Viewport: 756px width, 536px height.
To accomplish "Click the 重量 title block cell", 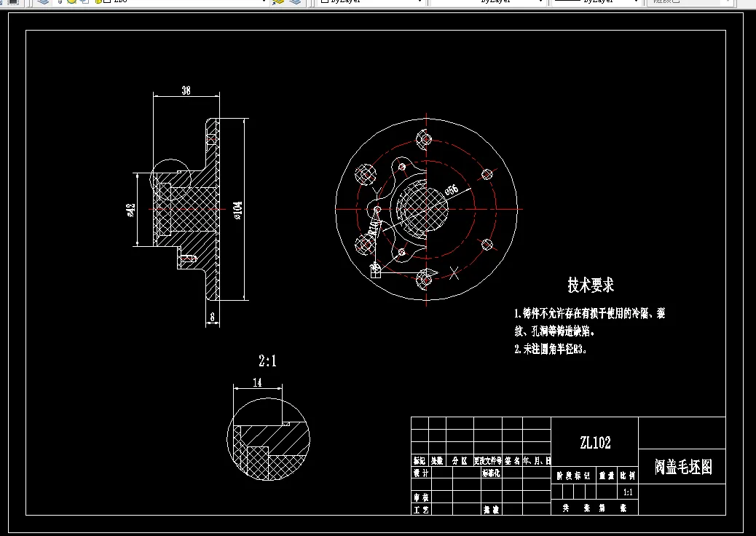I will click(607, 476).
